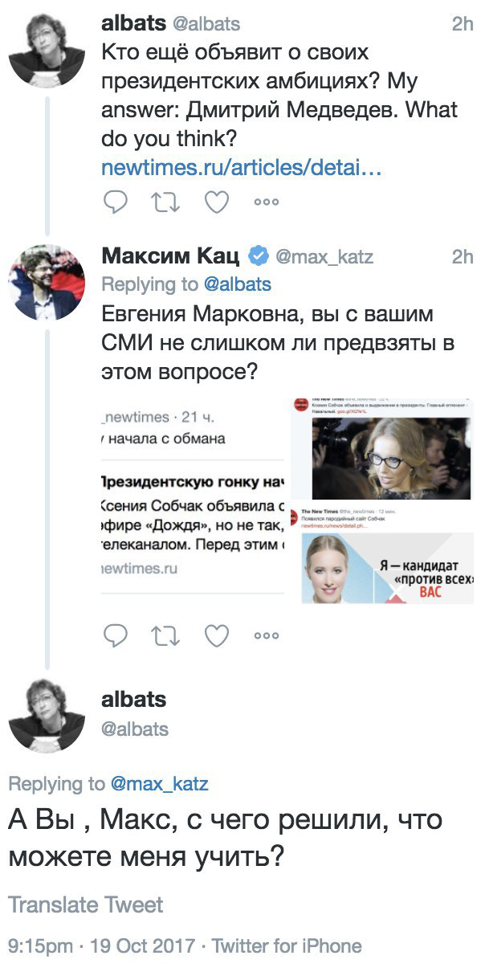The height and width of the screenshot is (980, 485).
Task: Reply to Максим Кац's tweet
Action: click(x=116, y=635)
